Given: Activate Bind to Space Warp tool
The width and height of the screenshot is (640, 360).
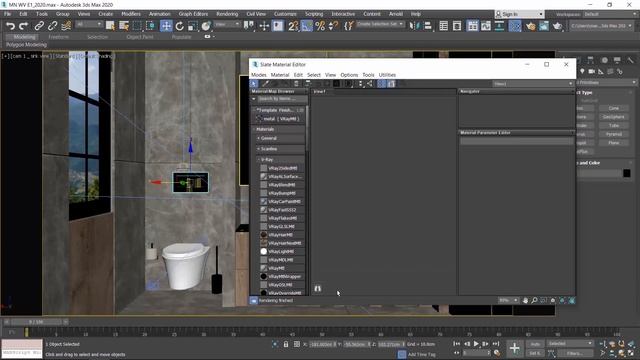Looking at the screenshot, I should click(x=66, y=26).
